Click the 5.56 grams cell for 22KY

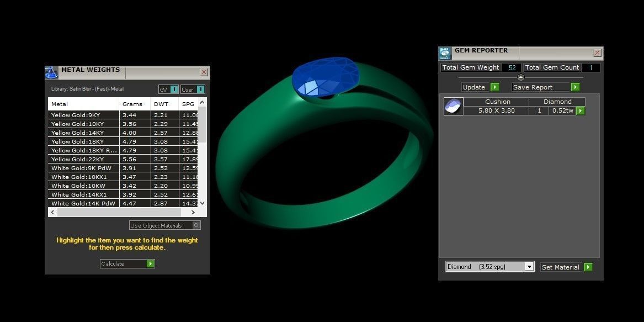(x=135, y=159)
